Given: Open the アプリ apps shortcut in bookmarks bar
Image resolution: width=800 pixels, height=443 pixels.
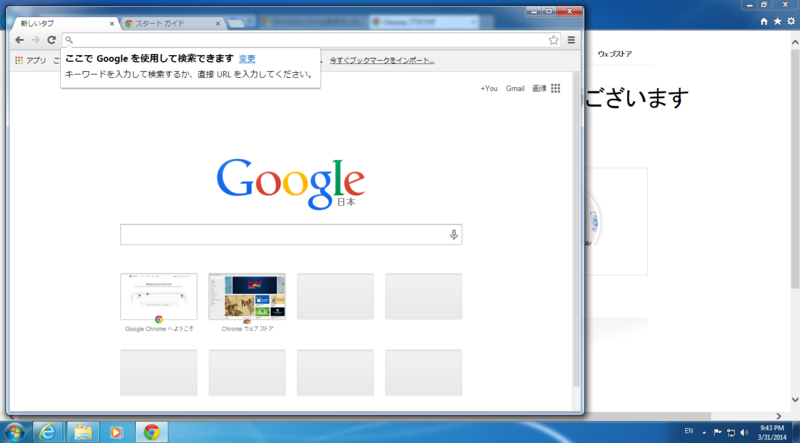Looking at the screenshot, I should (x=31, y=60).
